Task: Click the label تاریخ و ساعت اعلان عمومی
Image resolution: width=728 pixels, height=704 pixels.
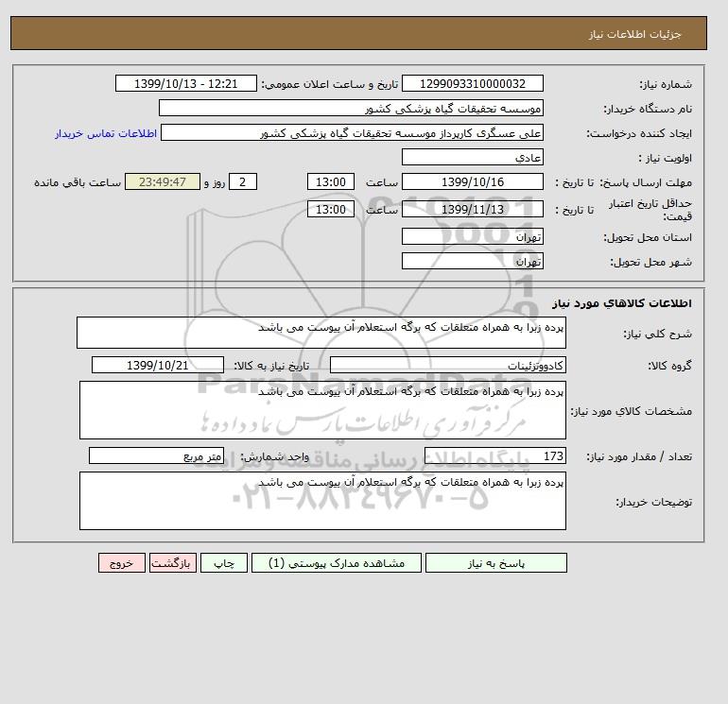Action: (x=330, y=84)
